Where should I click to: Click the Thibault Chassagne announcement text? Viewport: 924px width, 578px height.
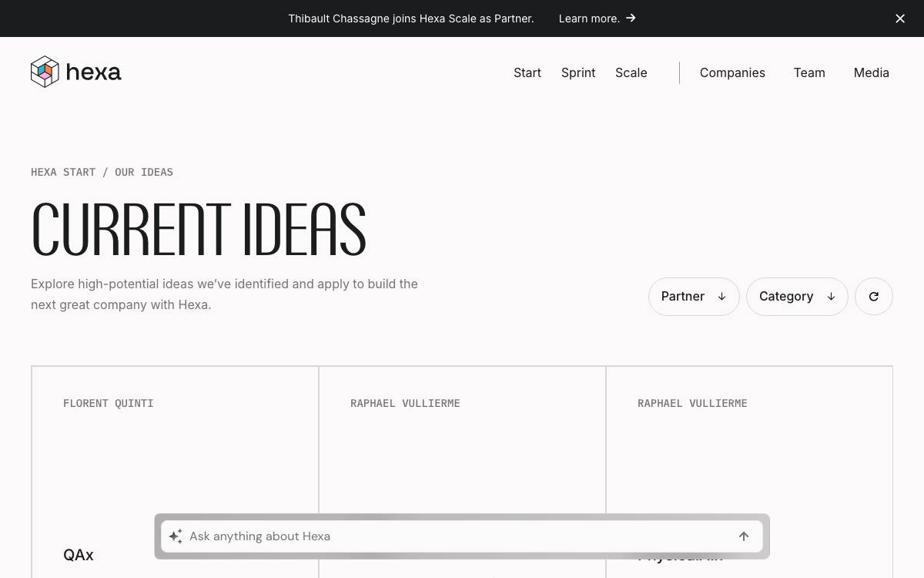click(411, 18)
